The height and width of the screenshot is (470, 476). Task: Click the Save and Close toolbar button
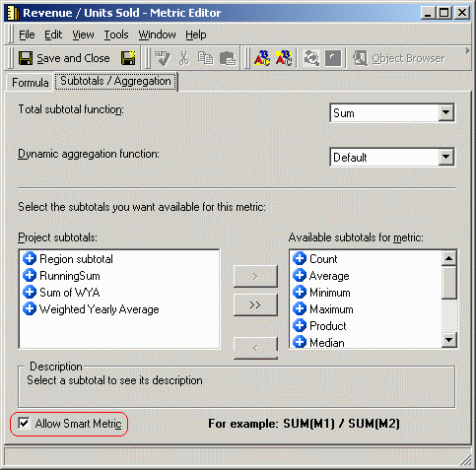coord(64,58)
